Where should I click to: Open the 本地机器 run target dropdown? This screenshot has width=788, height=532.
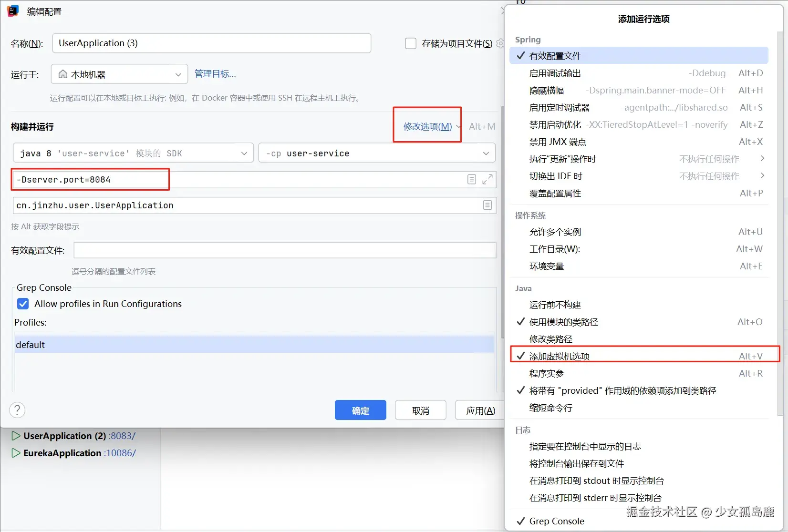tap(119, 74)
